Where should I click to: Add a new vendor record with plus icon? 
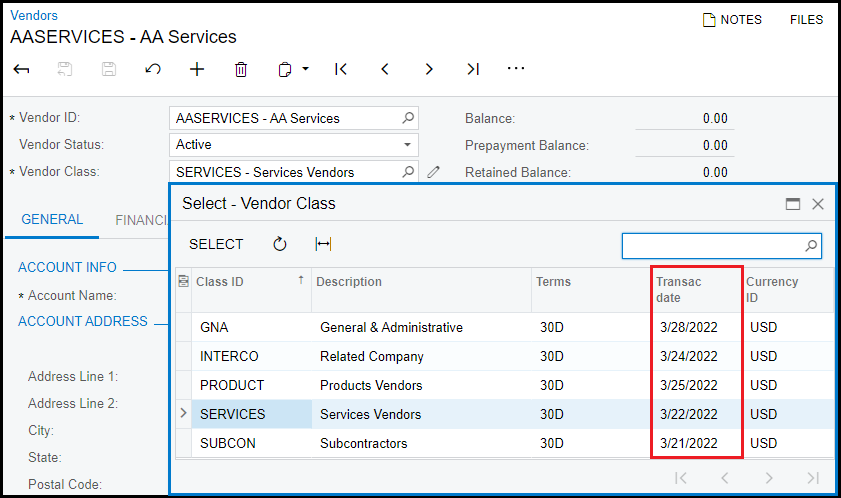(197, 69)
